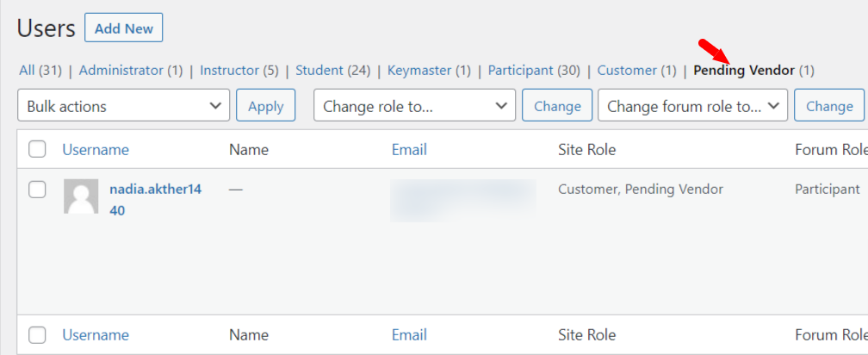Open the Change forum role to dropdown

692,107
